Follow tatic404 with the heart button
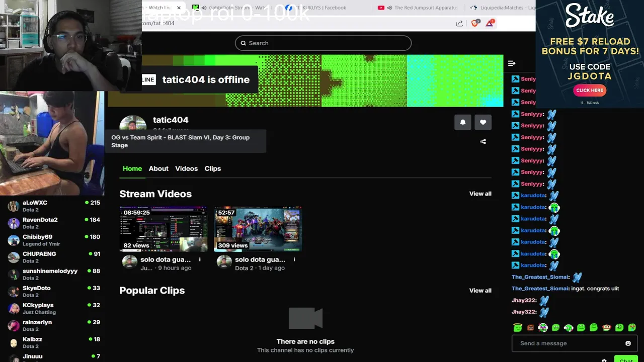This screenshot has height=362, width=644. coord(483,122)
